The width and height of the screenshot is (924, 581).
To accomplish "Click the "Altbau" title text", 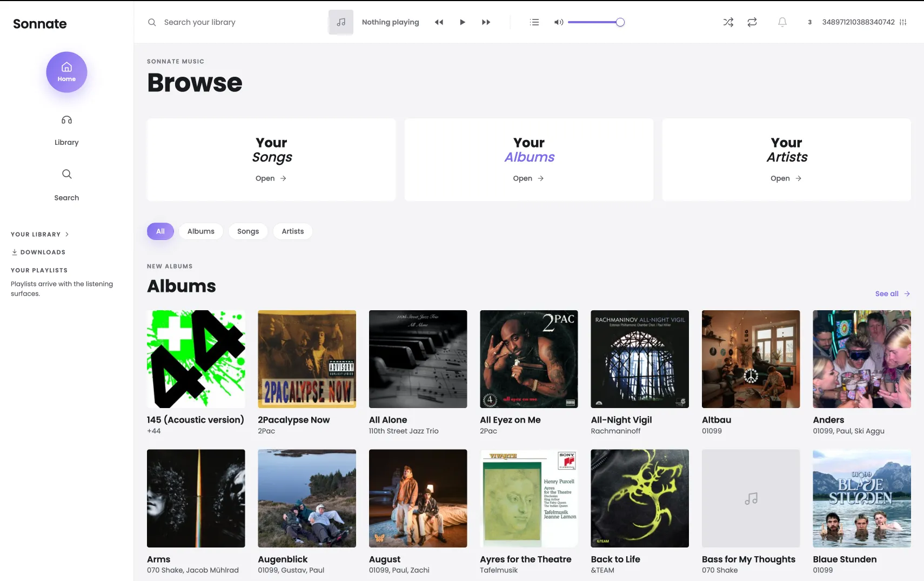I will tap(717, 420).
